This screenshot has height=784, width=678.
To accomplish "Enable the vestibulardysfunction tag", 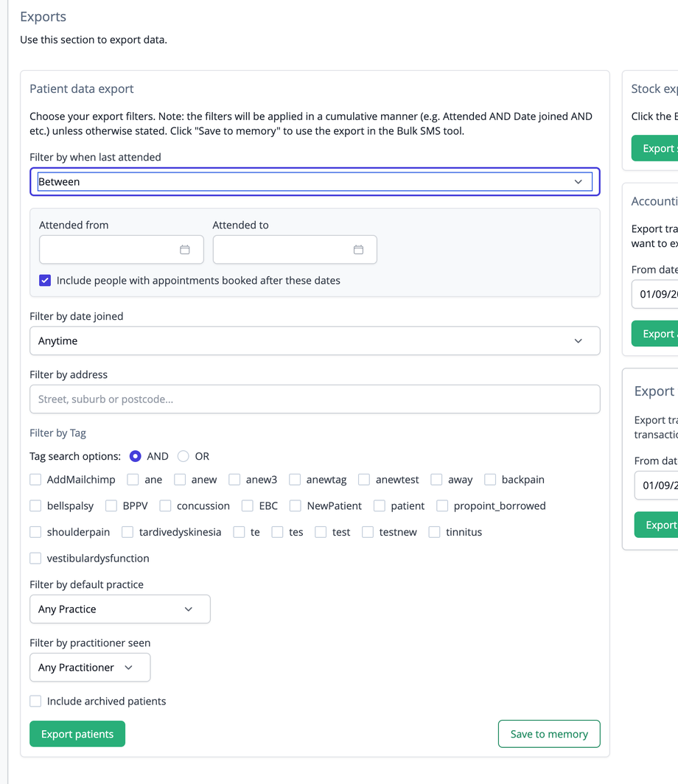I will pos(35,558).
